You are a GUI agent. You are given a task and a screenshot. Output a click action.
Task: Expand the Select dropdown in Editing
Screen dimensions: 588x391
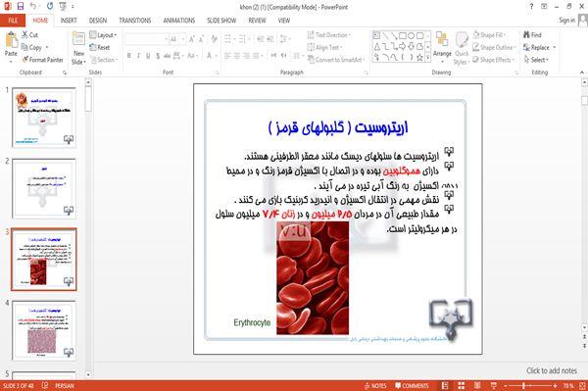tap(537, 60)
